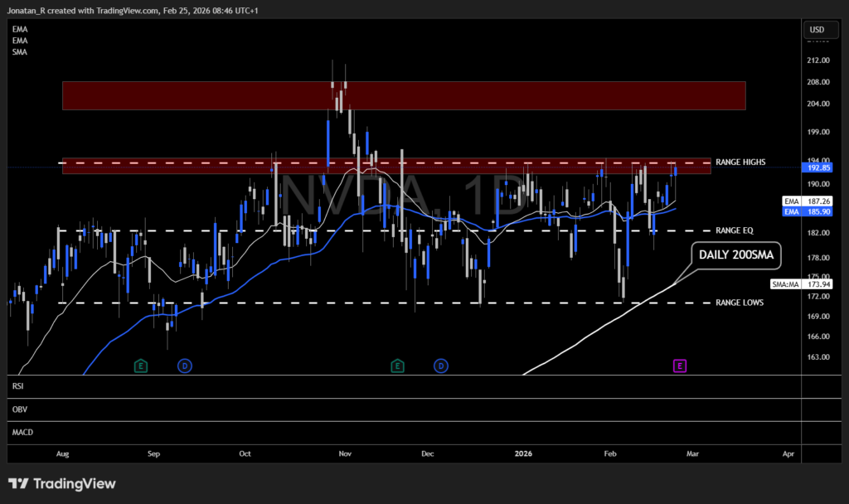Click the purple upcoming earnings E marker
This screenshot has height=504, width=849.
(x=680, y=365)
